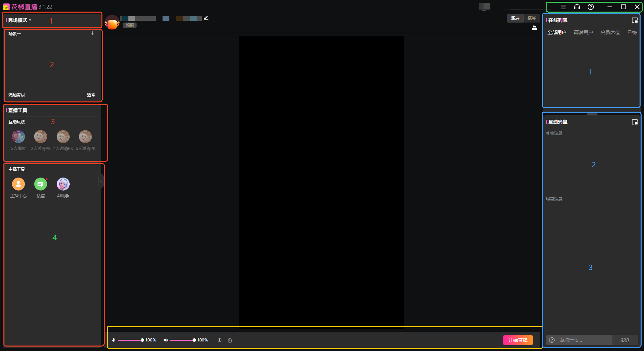Screen dimensions: 644x351
Task: Open 私信 private messages icon
Action: [40, 184]
